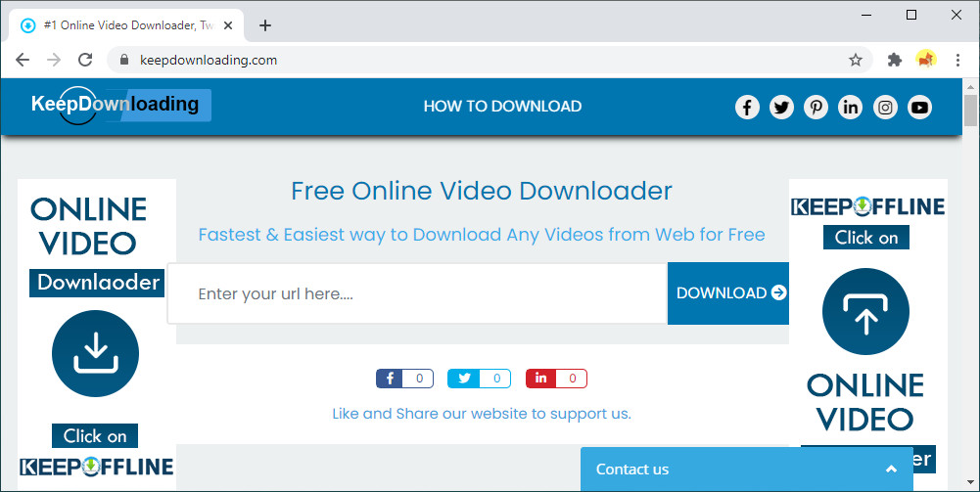
Task: Click the scrollbar down arrow
Action: (970, 482)
